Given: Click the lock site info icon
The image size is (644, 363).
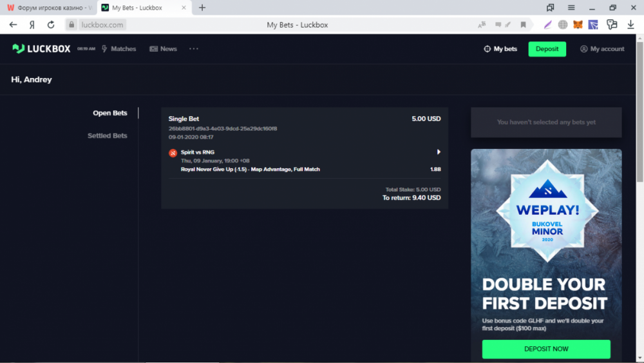Looking at the screenshot, I should pyautogui.click(x=71, y=25).
